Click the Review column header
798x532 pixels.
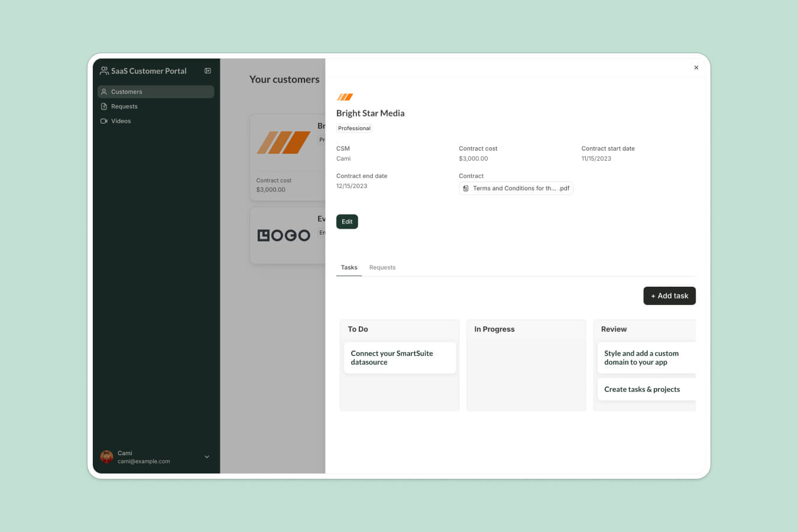point(614,329)
